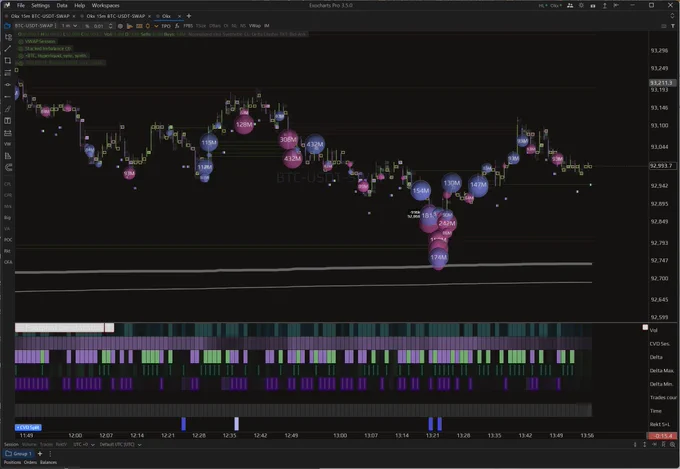Open the Default UTC session dropdown
Viewport: 680px width, 469px height.
point(120,444)
